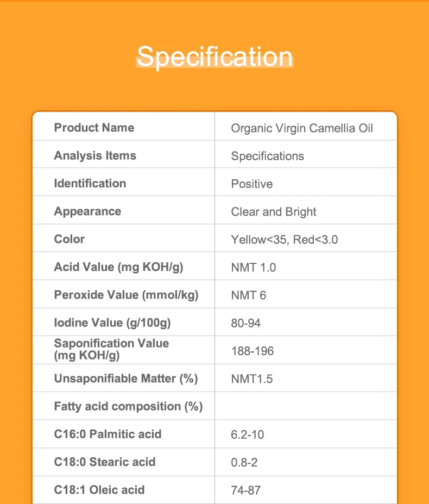Screen dimensions: 429x504
Task: Click the Specification heading
Action: click(214, 56)
